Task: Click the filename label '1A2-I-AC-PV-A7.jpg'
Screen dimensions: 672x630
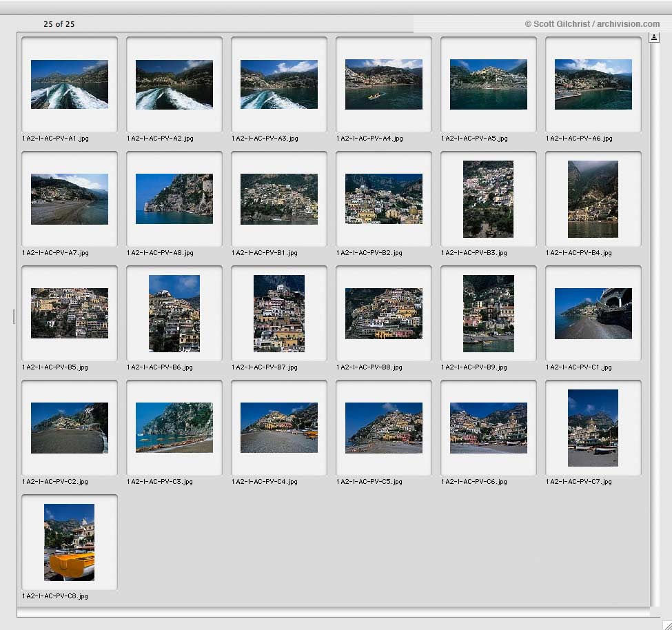Action: [55, 253]
